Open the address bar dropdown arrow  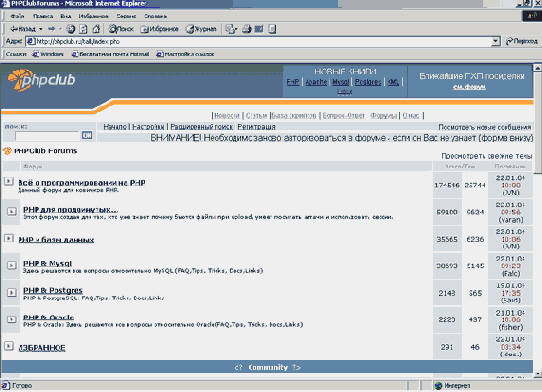click(x=496, y=41)
